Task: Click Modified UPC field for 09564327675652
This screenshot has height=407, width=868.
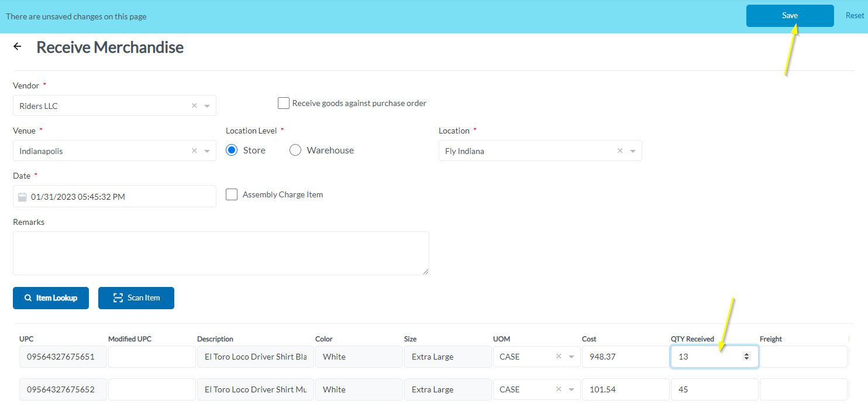Action: tap(152, 389)
